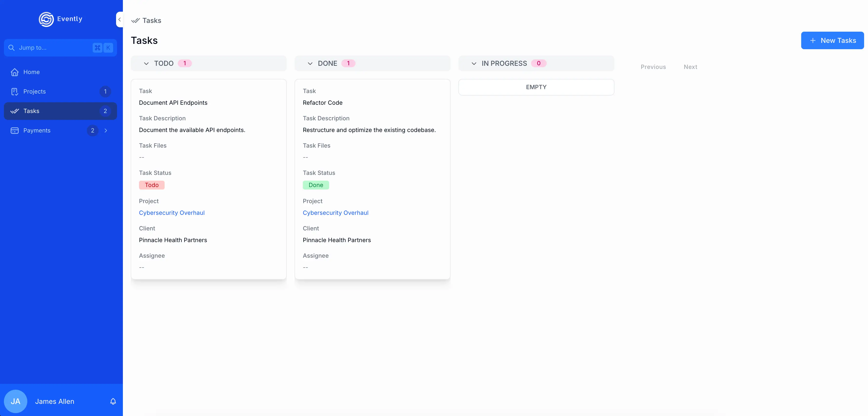Collapse the sidebar with the arrow toggle

click(x=119, y=19)
